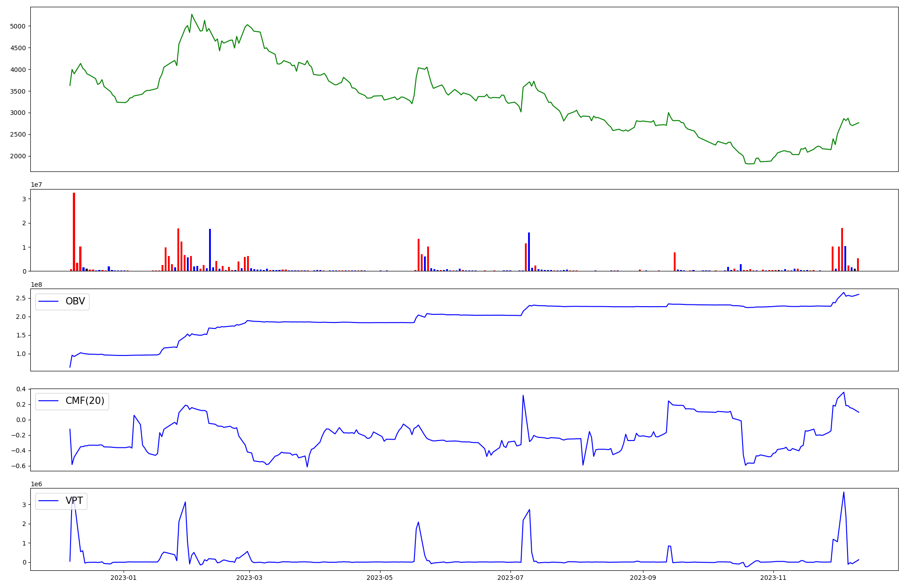
Task: Click the OBV legend label
Action: [75, 301]
